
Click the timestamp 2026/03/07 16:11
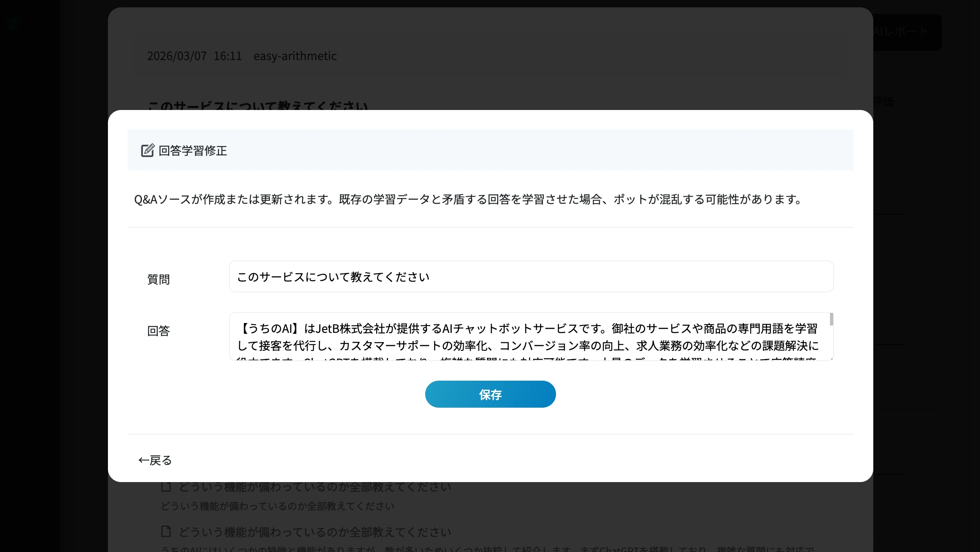(x=195, y=56)
